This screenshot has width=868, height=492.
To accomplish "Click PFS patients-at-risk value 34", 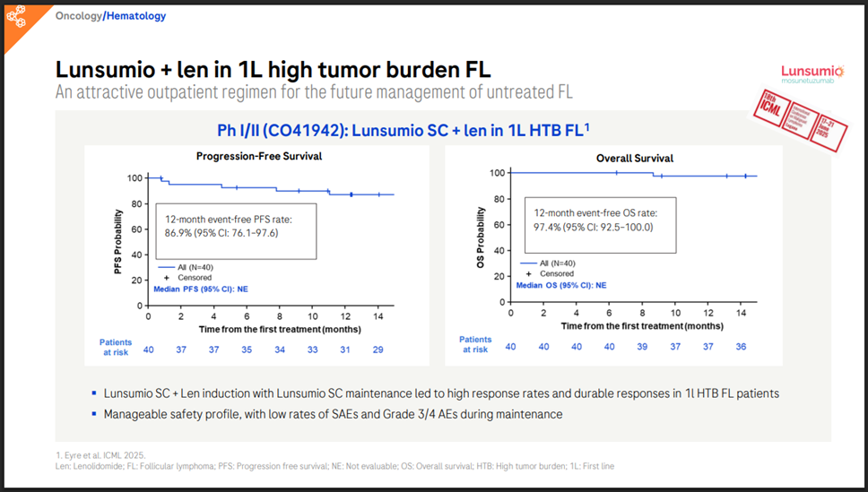I will [x=280, y=350].
